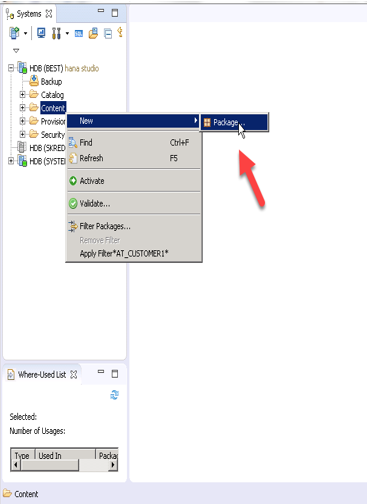This screenshot has width=367, height=504.
Task: Choose Filter Packages... menu entry
Action: [x=134, y=226]
